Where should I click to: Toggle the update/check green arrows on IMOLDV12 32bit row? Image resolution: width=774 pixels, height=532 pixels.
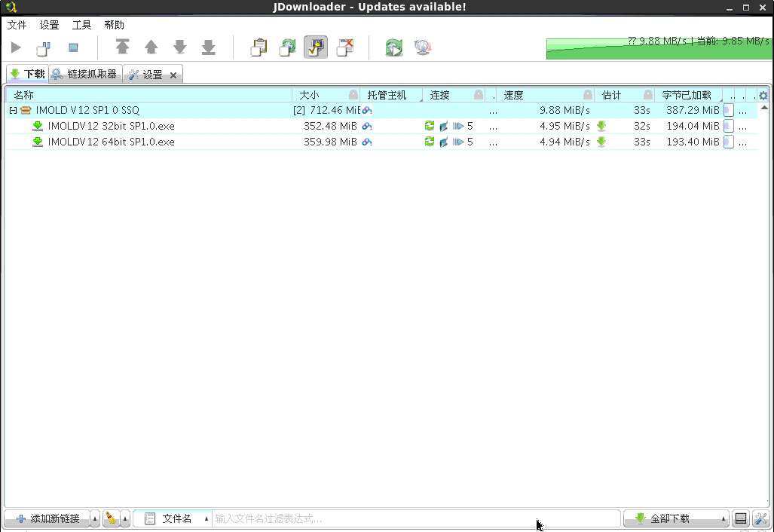(430, 126)
